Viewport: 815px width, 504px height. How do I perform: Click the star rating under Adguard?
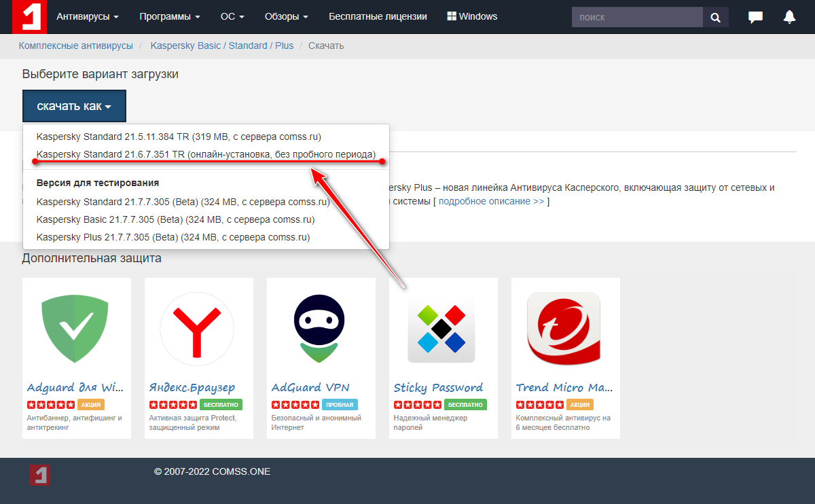click(x=51, y=404)
